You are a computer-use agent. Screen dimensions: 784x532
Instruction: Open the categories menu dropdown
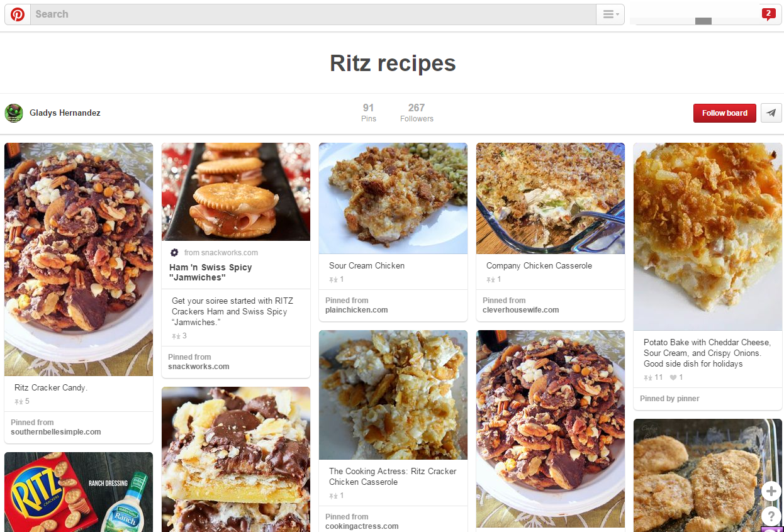610,14
